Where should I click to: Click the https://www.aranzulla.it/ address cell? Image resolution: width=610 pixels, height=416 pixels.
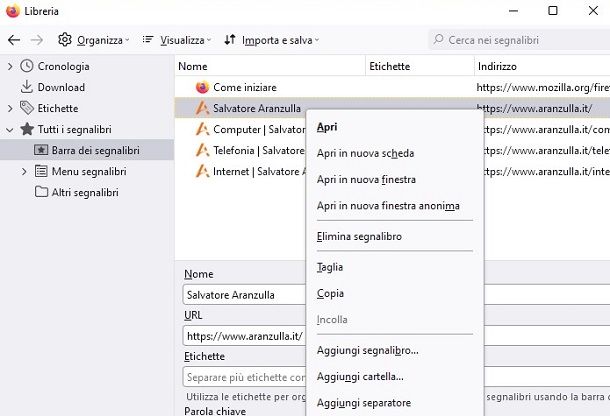535,109
